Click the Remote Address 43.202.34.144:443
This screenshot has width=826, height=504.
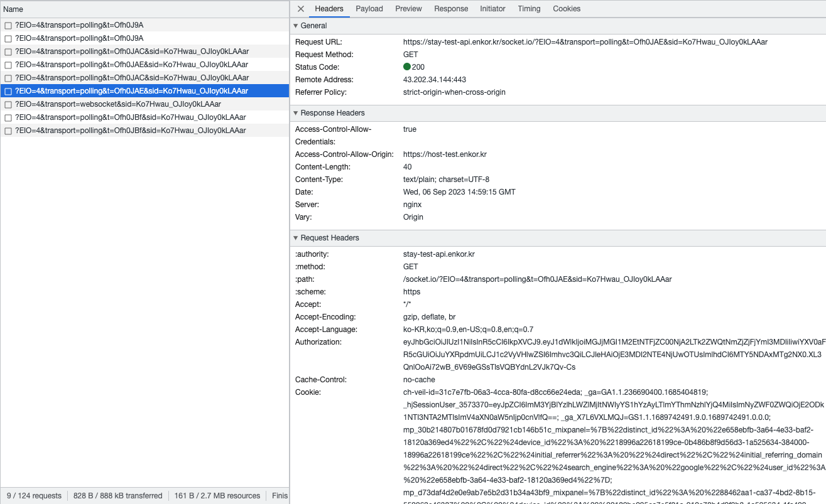[x=435, y=80]
